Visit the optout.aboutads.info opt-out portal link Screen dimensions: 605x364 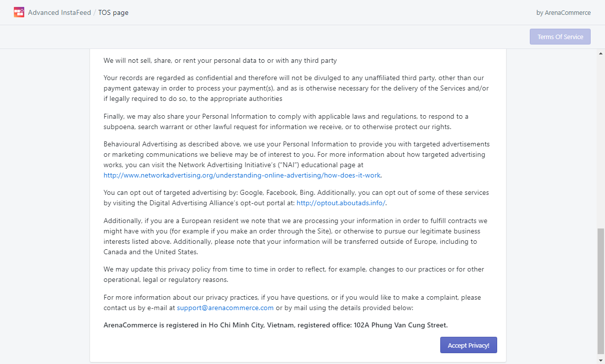point(341,203)
